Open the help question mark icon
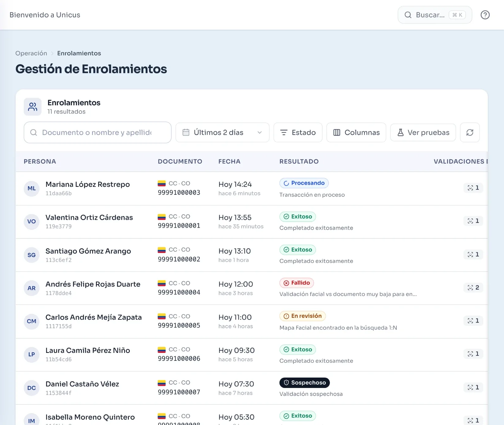Screen dimensions: 504x425 tap(485, 15)
